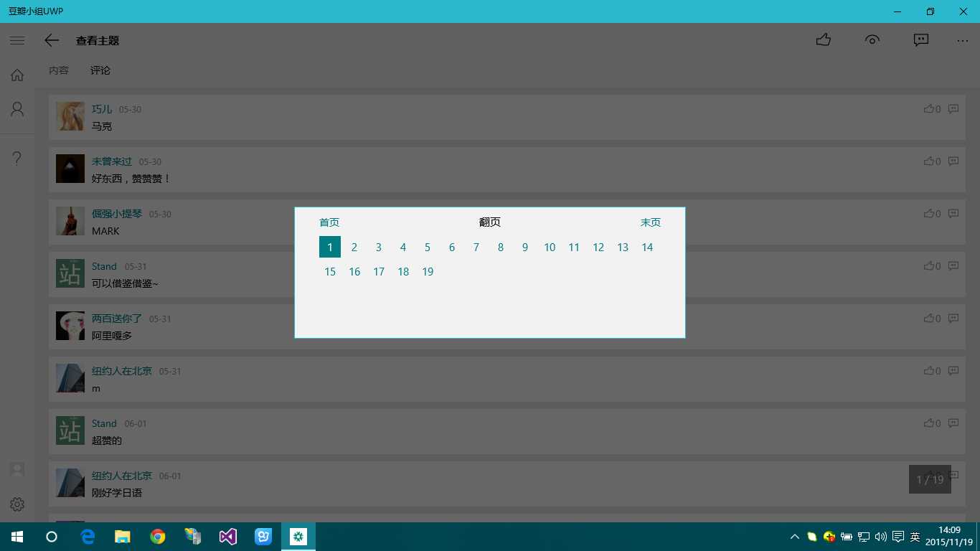This screenshot has height=551, width=980.
Task: Open the account avatar near sidebar bottom
Action: [x=17, y=470]
